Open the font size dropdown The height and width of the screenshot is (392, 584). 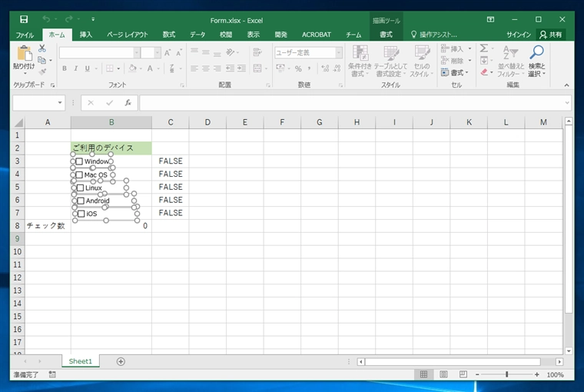(x=158, y=52)
